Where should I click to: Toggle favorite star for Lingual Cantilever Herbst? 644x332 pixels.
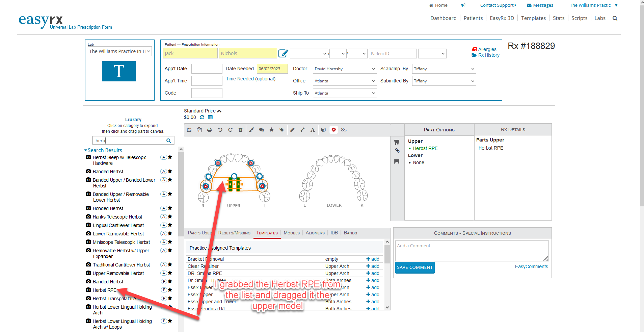(170, 225)
